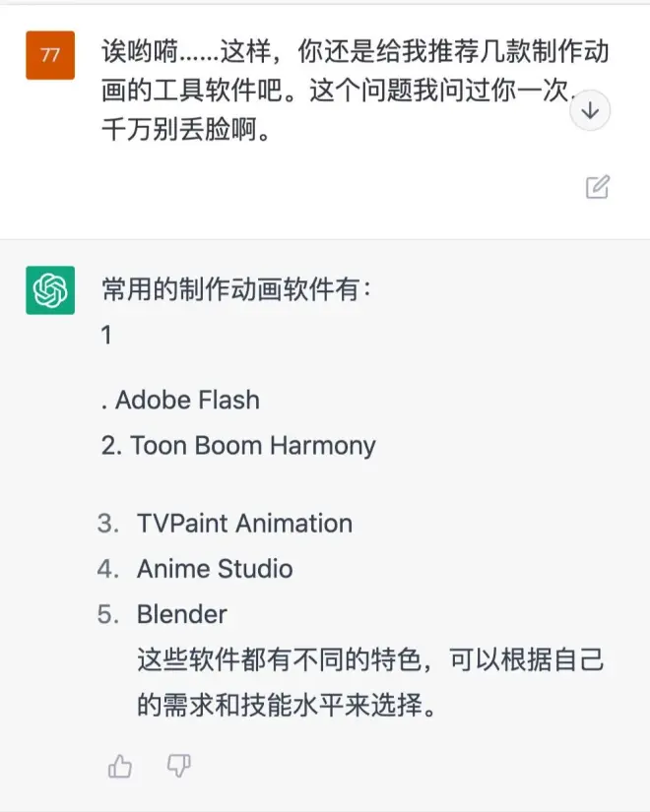Click the list number 5 marker
This screenshot has width=650, height=812.
coord(108,614)
